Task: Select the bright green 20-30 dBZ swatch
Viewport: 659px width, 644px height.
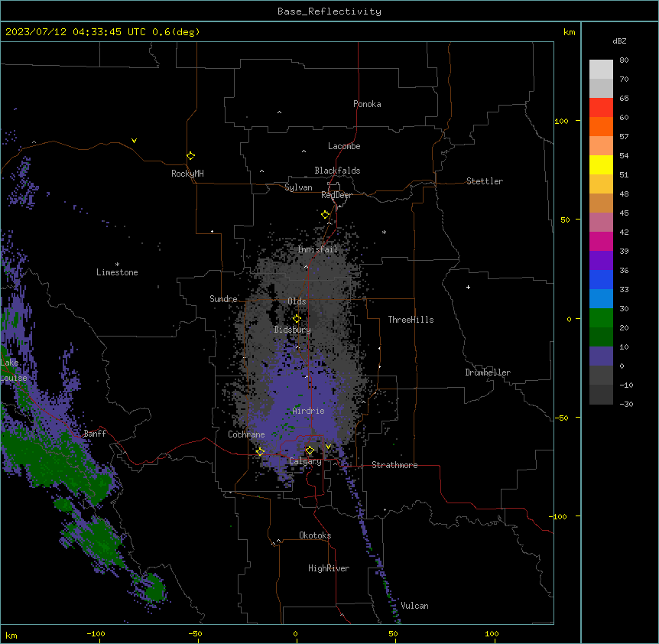Action: [x=601, y=318]
